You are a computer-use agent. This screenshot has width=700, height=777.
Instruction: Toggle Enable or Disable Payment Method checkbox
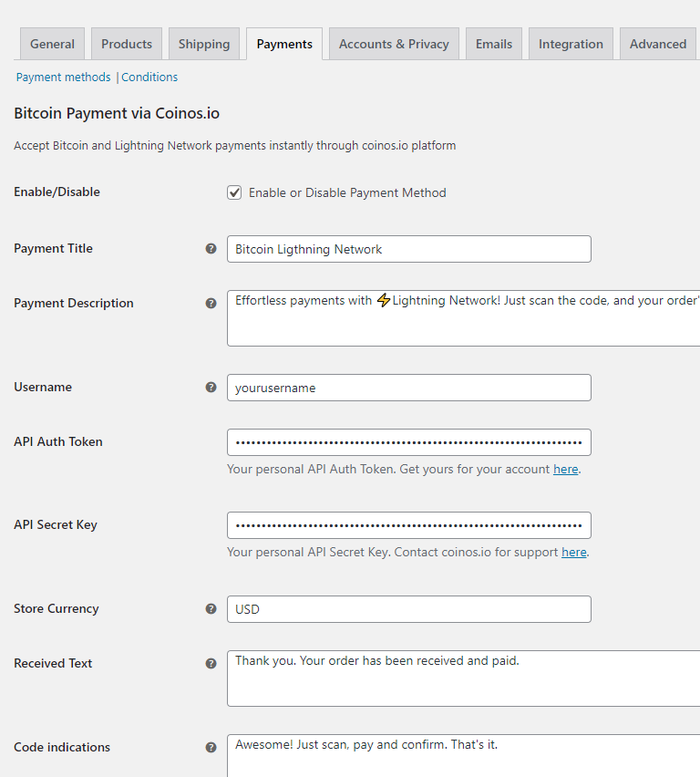[x=234, y=192]
